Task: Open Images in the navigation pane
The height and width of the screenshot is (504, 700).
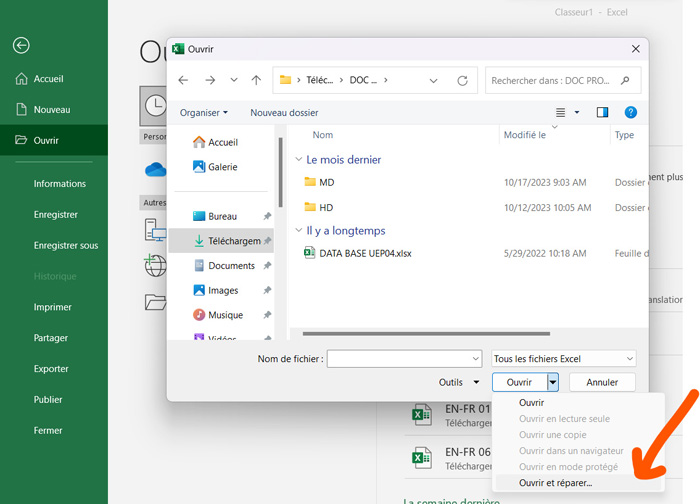Action: (x=216, y=291)
